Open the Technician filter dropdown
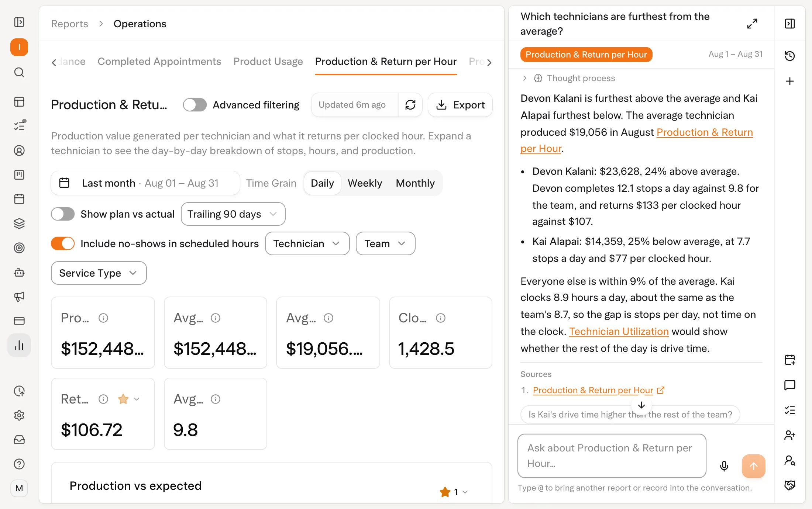The height and width of the screenshot is (509, 812). pyautogui.click(x=307, y=243)
